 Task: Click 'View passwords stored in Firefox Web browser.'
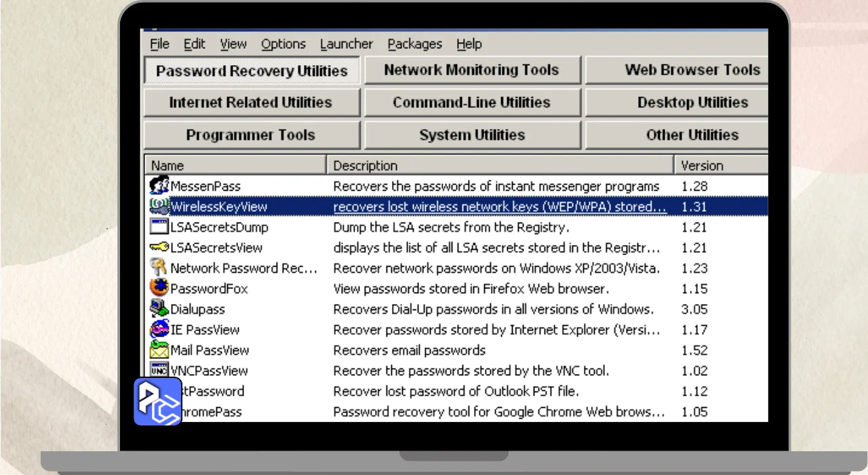(471, 288)
